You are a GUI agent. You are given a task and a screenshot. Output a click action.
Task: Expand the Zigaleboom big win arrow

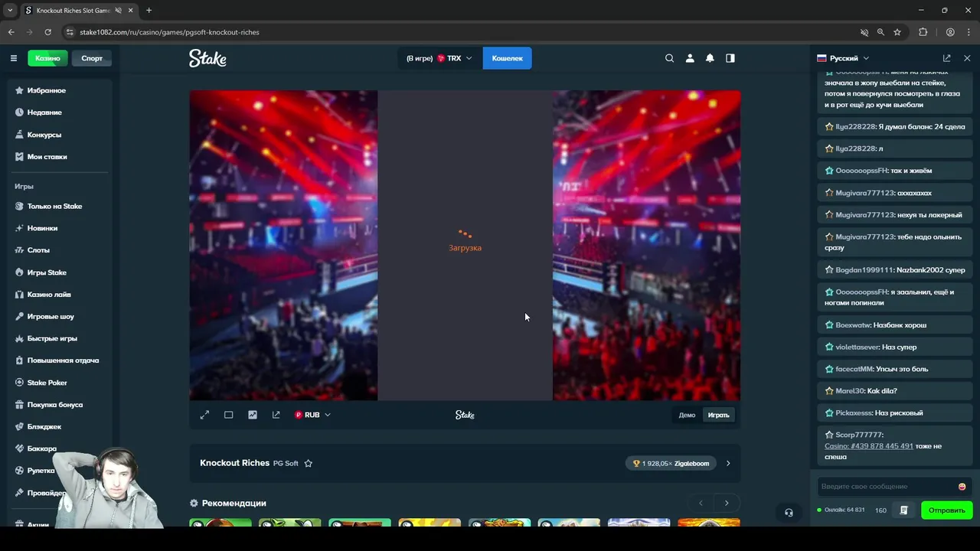728,463
